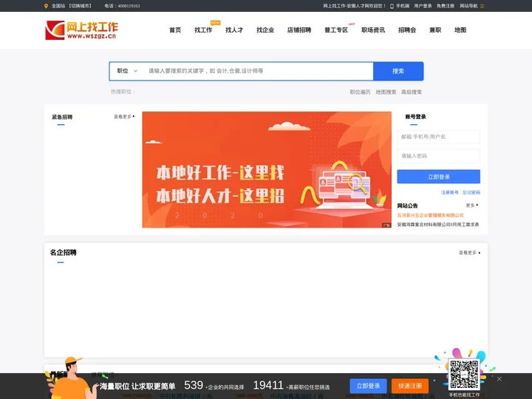Image resolution: width=532 pixels, height=399 pixels.
Task: Click 立即登录 in the bottom bar
Action: click(x=368, y=386)
